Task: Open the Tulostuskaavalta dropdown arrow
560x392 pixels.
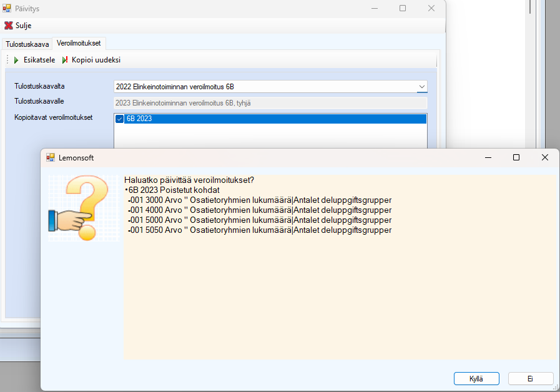Action: coord(422,87)
